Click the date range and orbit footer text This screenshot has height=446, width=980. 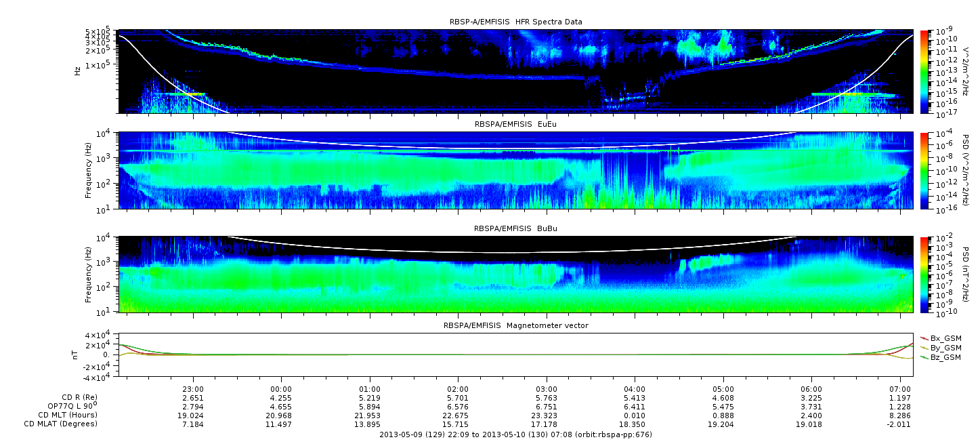pyautogui.click(x=515, y=434)
